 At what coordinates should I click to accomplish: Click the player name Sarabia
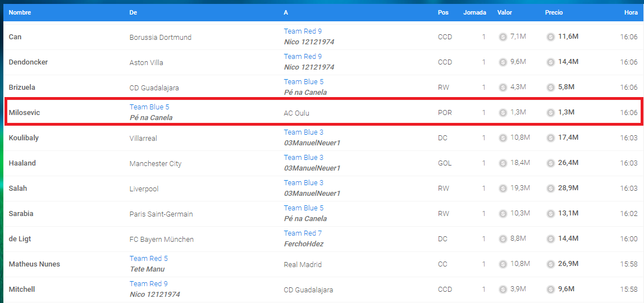[21, 213]
